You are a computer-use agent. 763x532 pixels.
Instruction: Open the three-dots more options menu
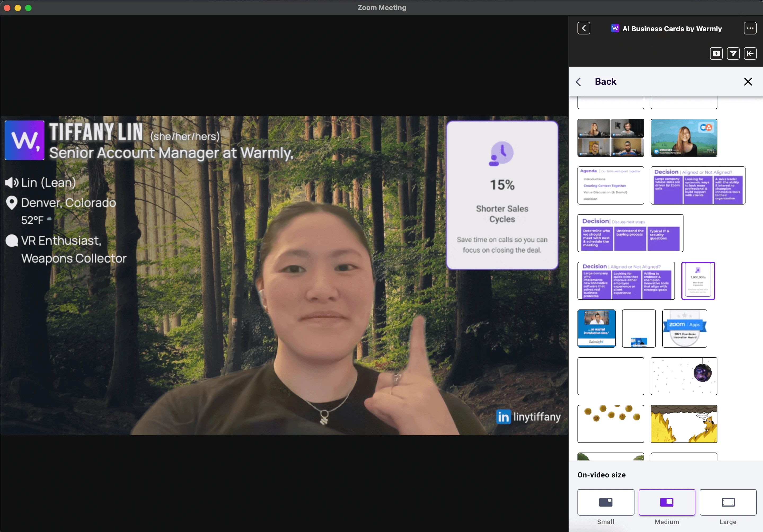750,28
